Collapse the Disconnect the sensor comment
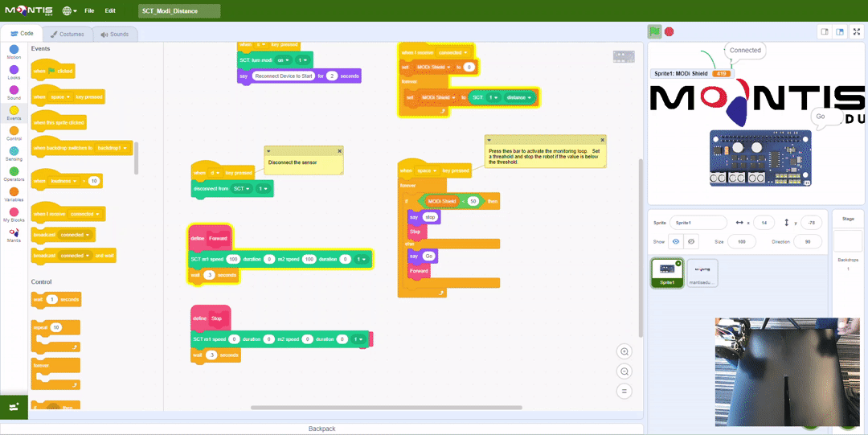Image resolution: width=868 pixels, height=435 pixels. pos(268,150)
